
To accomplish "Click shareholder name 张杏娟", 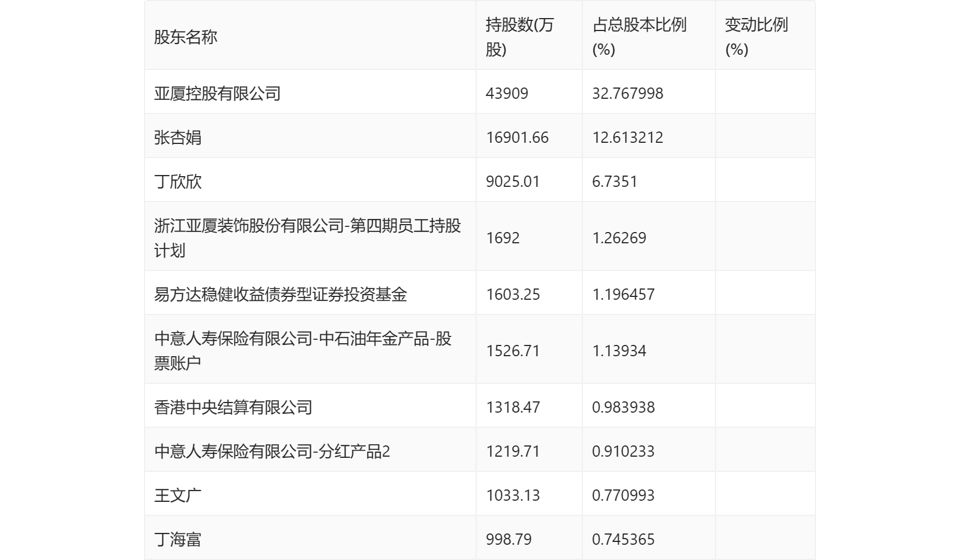I will (x=178, y=138).
